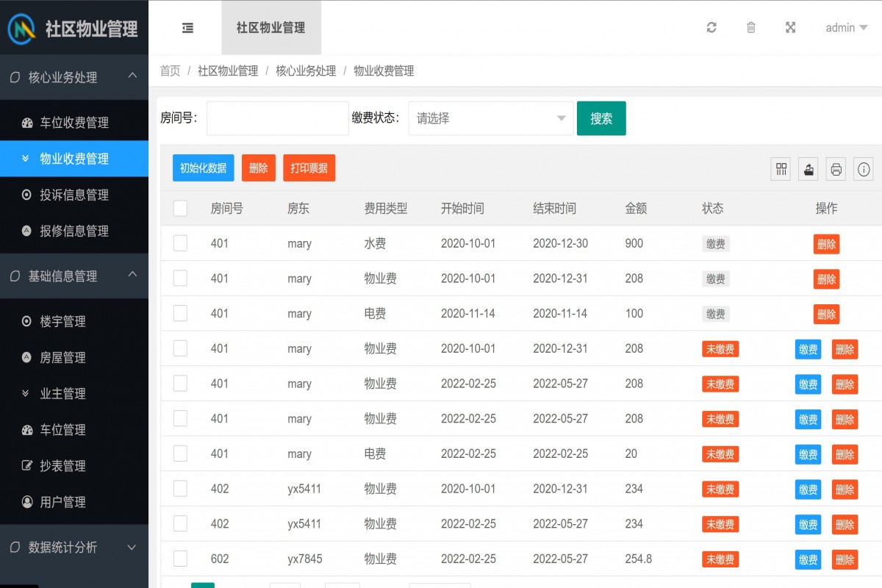The height and width of the screenshot is (588, 882).
Task: Tick the checkbox for room 602 row
Action: (x=180, y=559)
